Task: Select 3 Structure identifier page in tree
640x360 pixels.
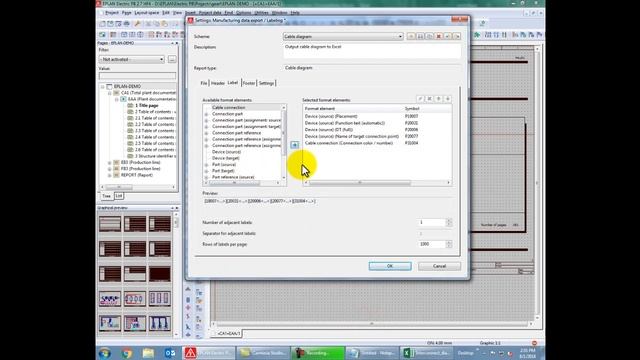Action: [x=156, y=156]
